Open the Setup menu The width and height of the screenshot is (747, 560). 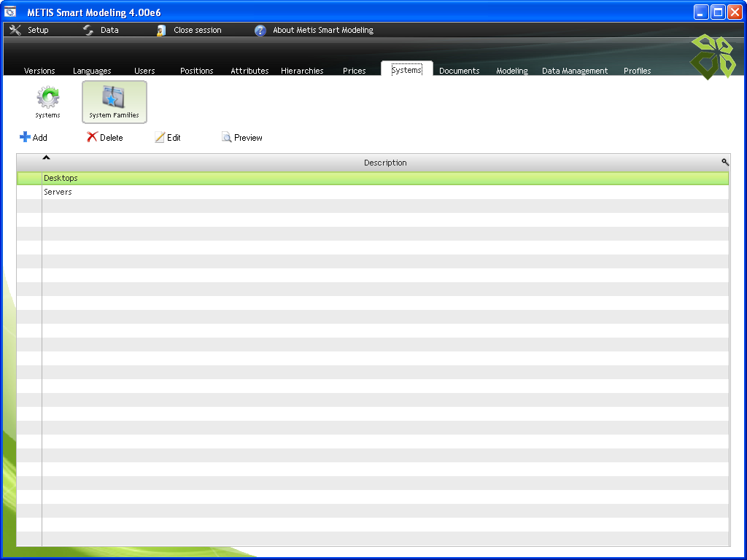(38, 30)
